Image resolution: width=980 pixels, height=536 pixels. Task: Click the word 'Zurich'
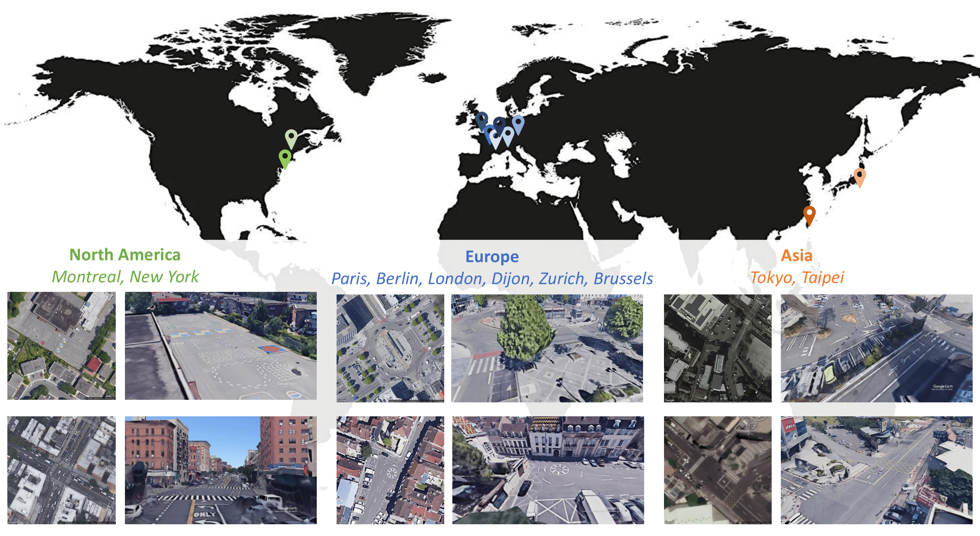tap(562, 278)
